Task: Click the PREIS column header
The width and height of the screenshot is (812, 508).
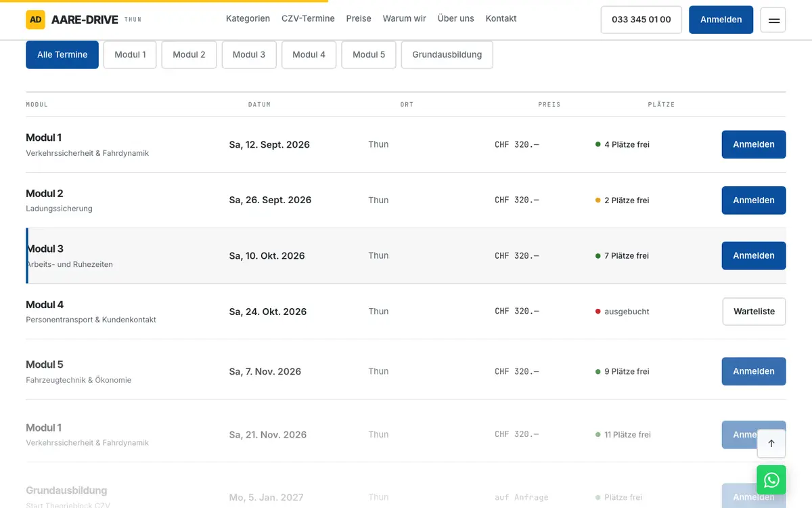Action: click(549, 105)
